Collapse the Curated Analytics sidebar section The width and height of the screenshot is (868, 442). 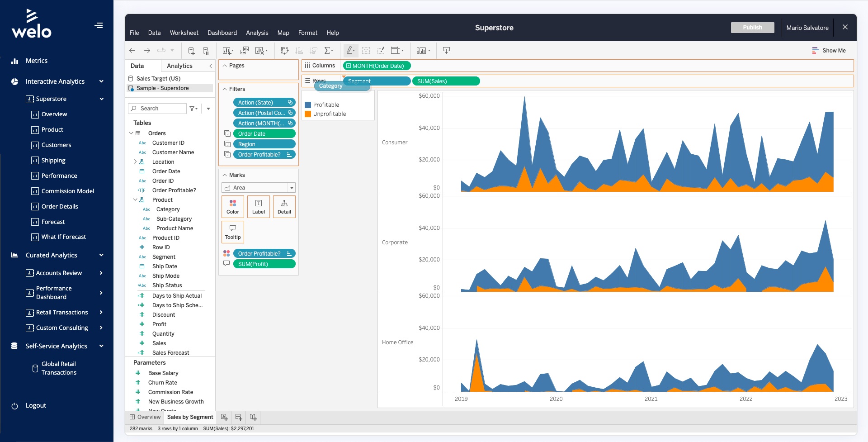101,255
